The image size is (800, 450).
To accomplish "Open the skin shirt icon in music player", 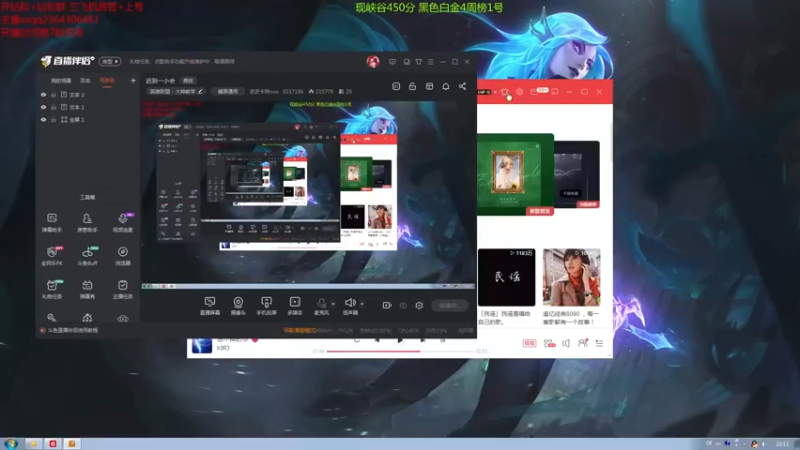I will 504,92.
